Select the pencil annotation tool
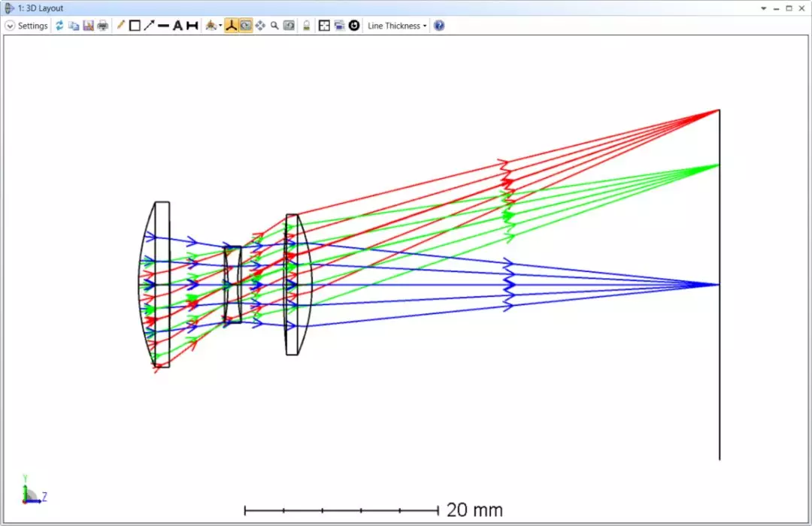The height and width of the screenshot is (526, 812). tap(120, 26)
